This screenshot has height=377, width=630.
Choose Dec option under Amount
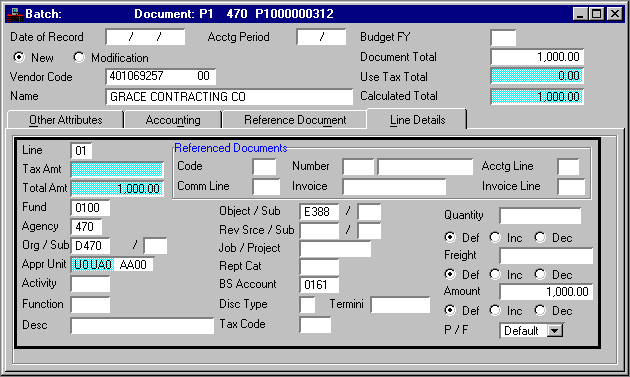540,311
